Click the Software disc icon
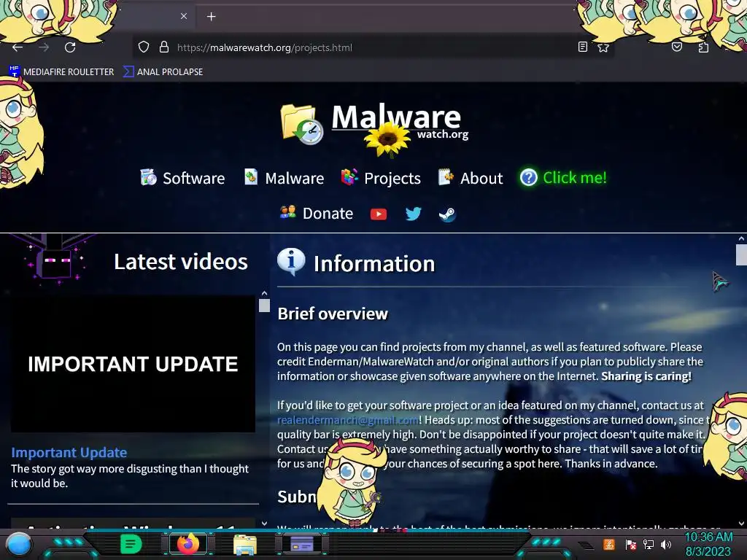 (x=148, y=177)
